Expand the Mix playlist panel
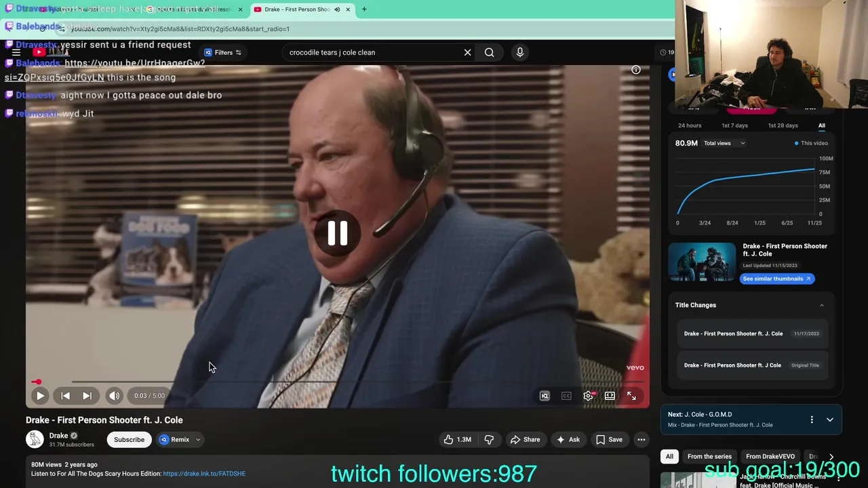The height and width of the screenshot is (488, 868). point(830,420)
